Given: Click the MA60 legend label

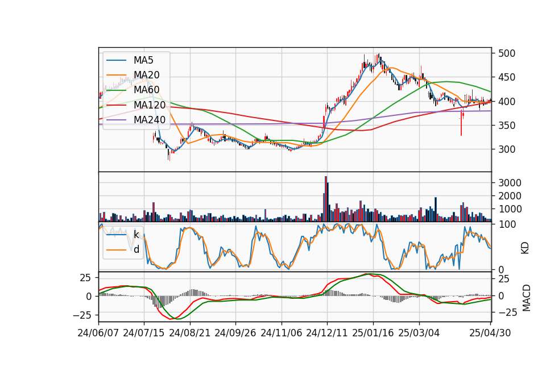Looking at the screenshot, I should (x=146, y=90).
